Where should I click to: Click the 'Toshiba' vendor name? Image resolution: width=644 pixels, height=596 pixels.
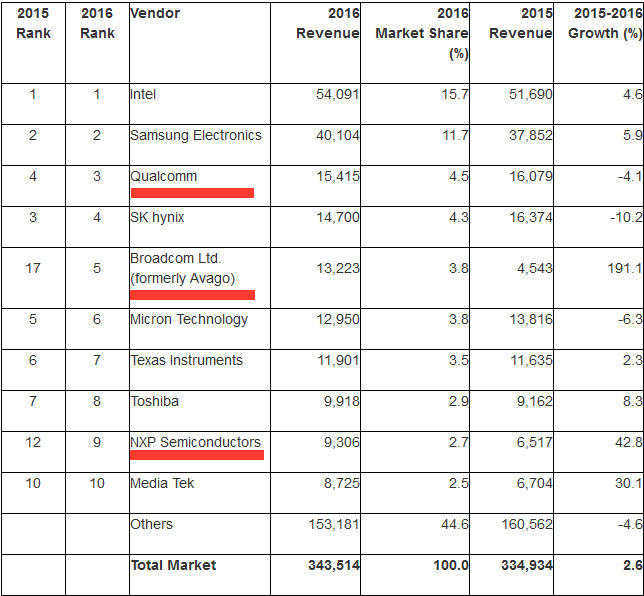(x=154, y=401)
